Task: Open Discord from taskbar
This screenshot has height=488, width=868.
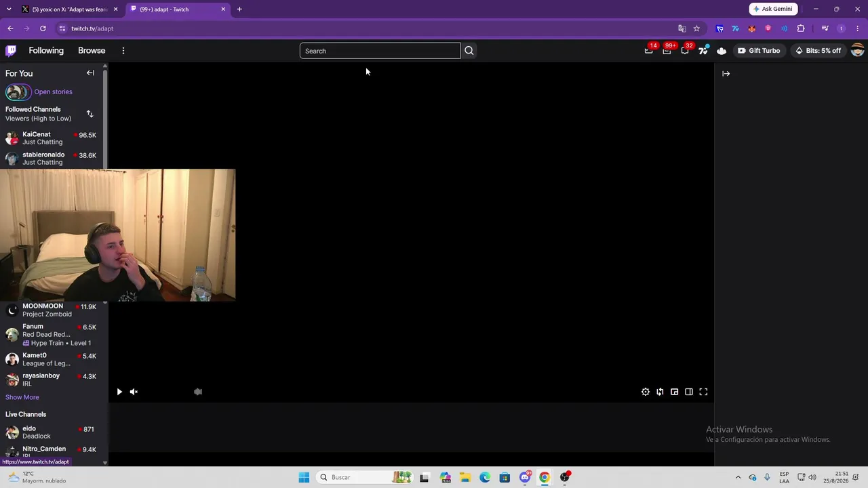Action: [x=525, y=477]
